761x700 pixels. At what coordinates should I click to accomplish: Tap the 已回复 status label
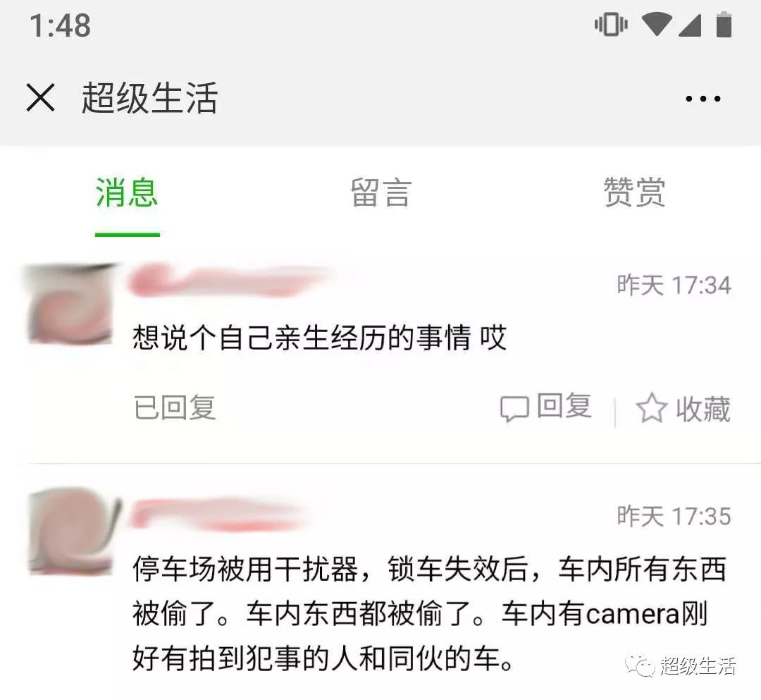click(x=174, y=407)
